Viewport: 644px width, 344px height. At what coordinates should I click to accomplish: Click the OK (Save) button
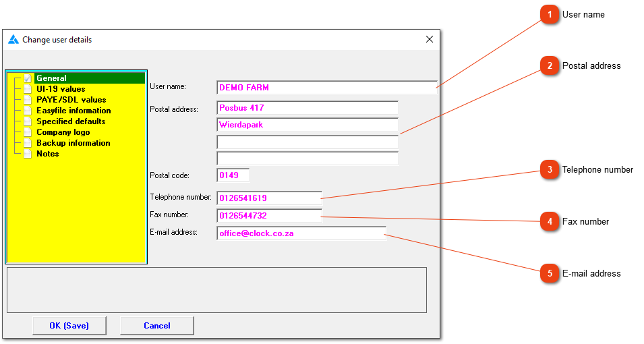coord(69,326)
